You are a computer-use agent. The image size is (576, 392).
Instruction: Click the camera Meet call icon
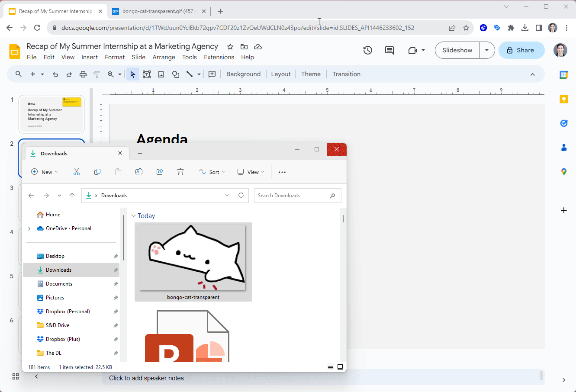[x=413, y=50]
